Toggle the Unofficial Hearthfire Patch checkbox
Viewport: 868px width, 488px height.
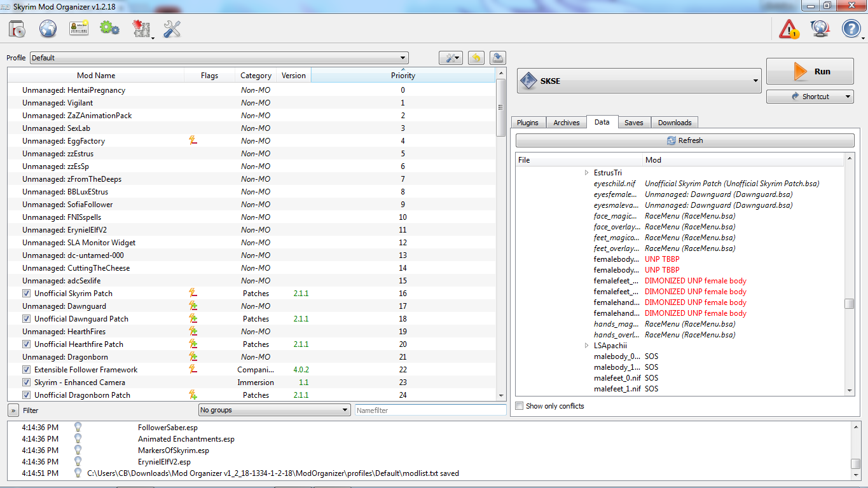coord(26,344)
